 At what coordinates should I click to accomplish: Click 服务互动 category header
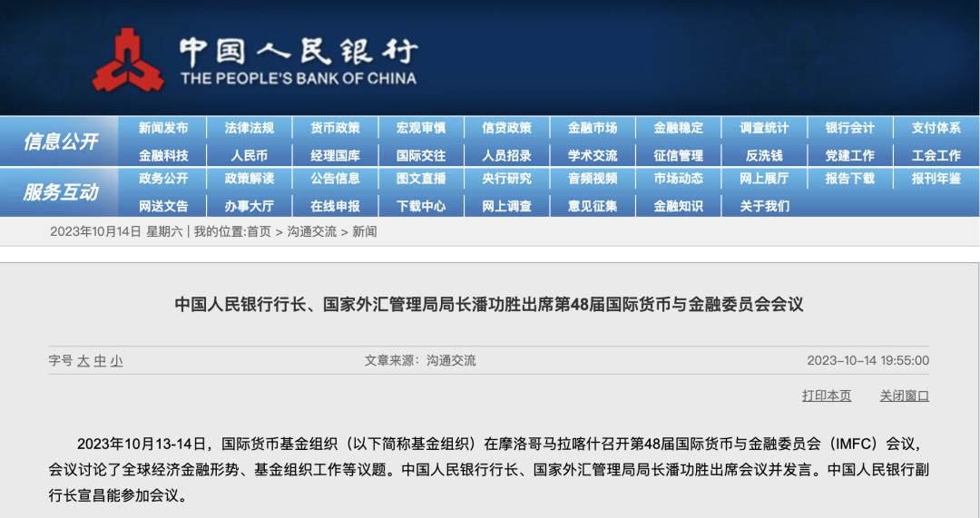click(61, 191)
